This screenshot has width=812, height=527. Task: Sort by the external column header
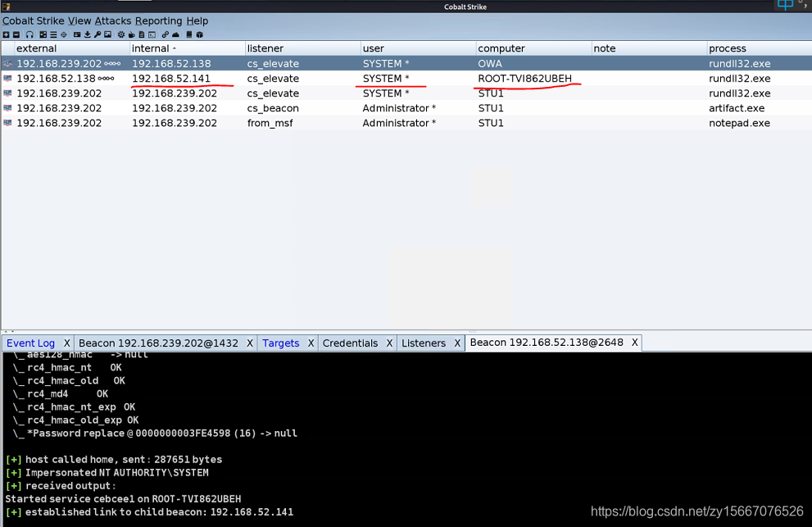[x=71, y=48]
